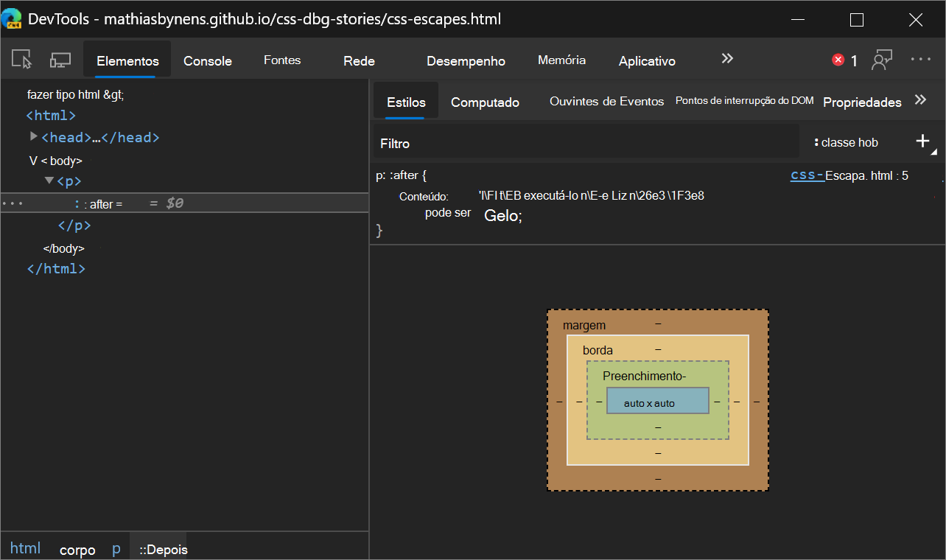Screen dimensions: 946x560
Task: Click the auto x auto content box
Action: point(658,400)
